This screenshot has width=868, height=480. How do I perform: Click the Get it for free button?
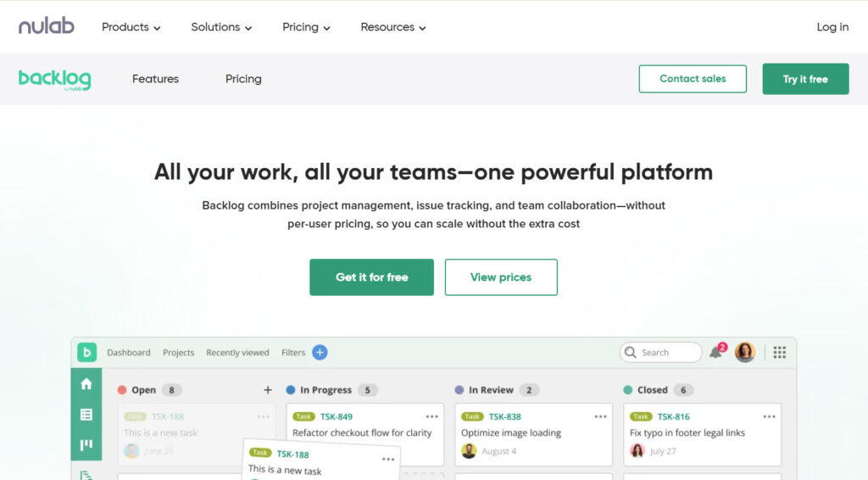point(371,277)
